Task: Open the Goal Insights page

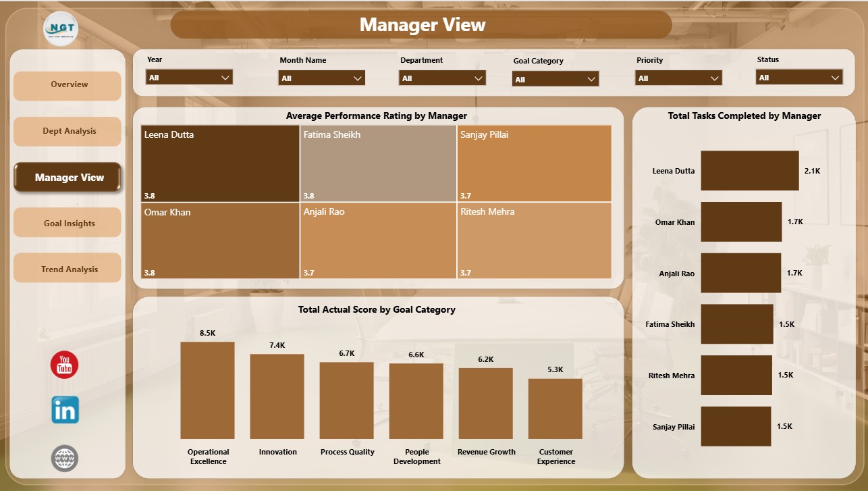Action: pyautogui.click(x=67, y=224)
